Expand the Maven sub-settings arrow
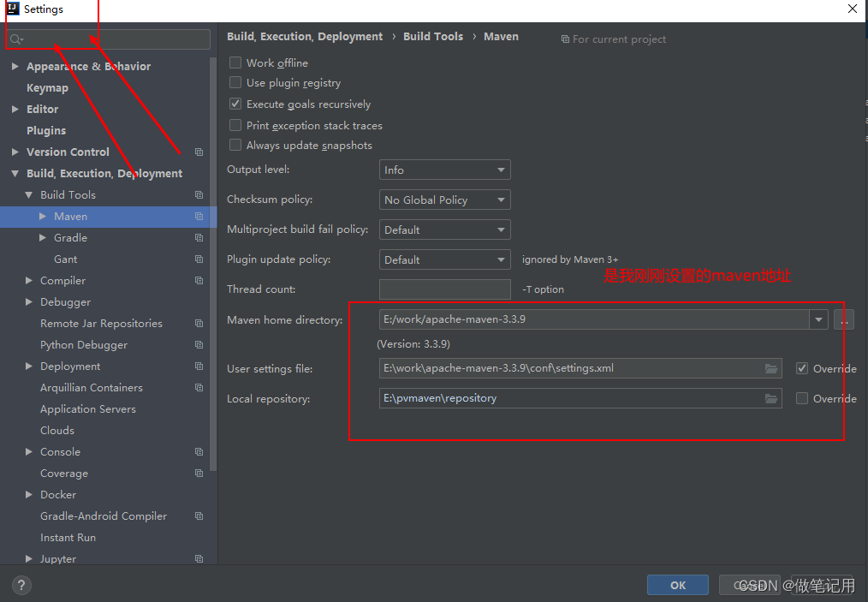868x602 pixels. click(x=43, y=216)
